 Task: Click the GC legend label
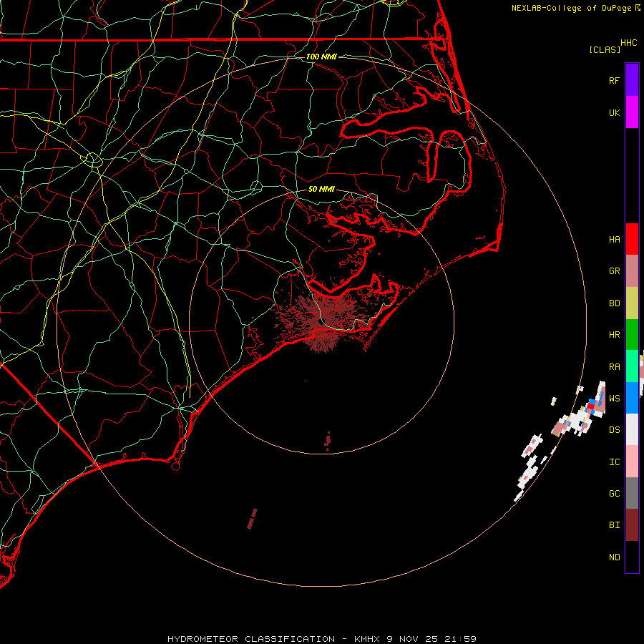(614, 494)
